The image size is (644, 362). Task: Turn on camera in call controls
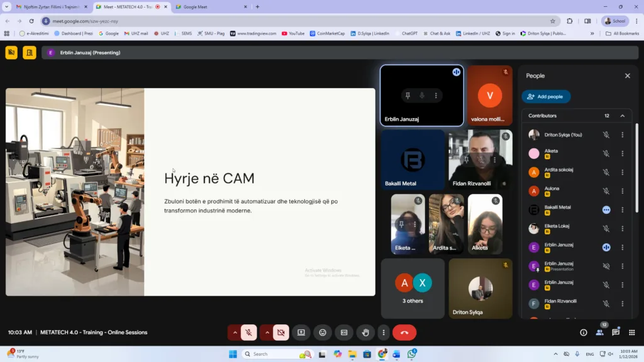(280, 332)
